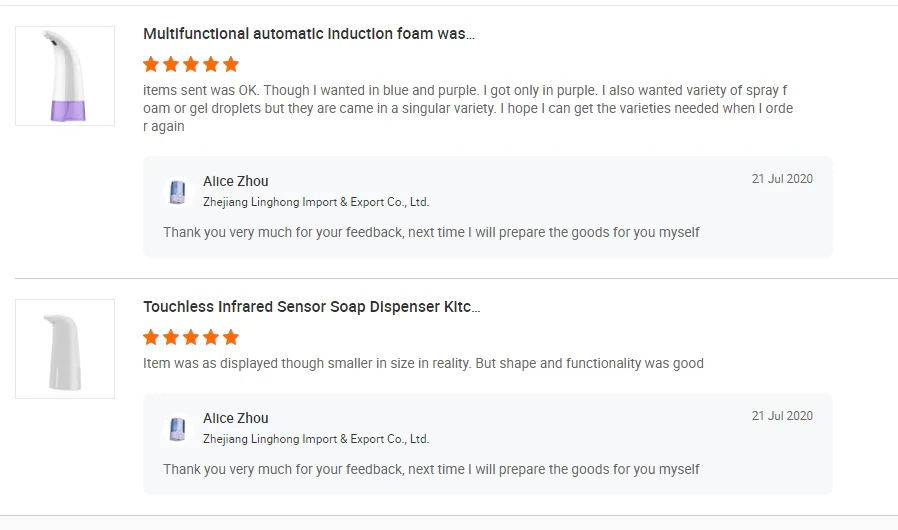Open "Multifunctional automatic induction foam" product title
The image size is (898, 530).
(309, 34)
